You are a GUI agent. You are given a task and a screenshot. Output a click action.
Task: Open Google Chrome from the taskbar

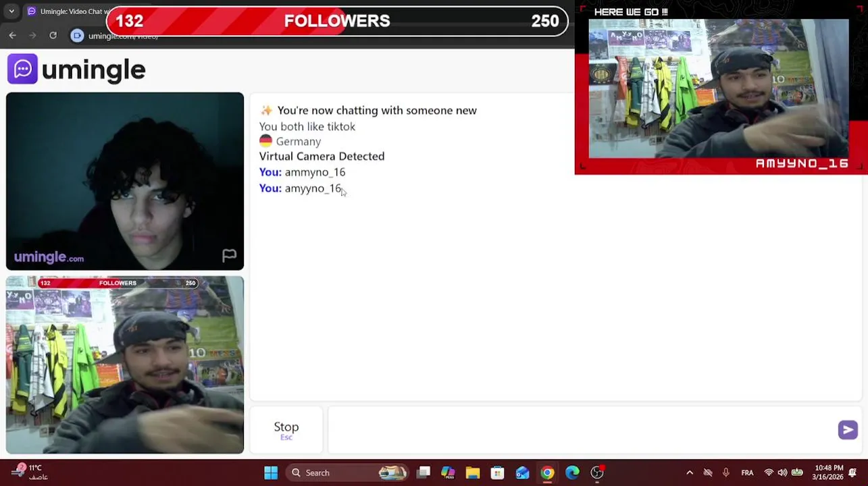tap(547, 473)
